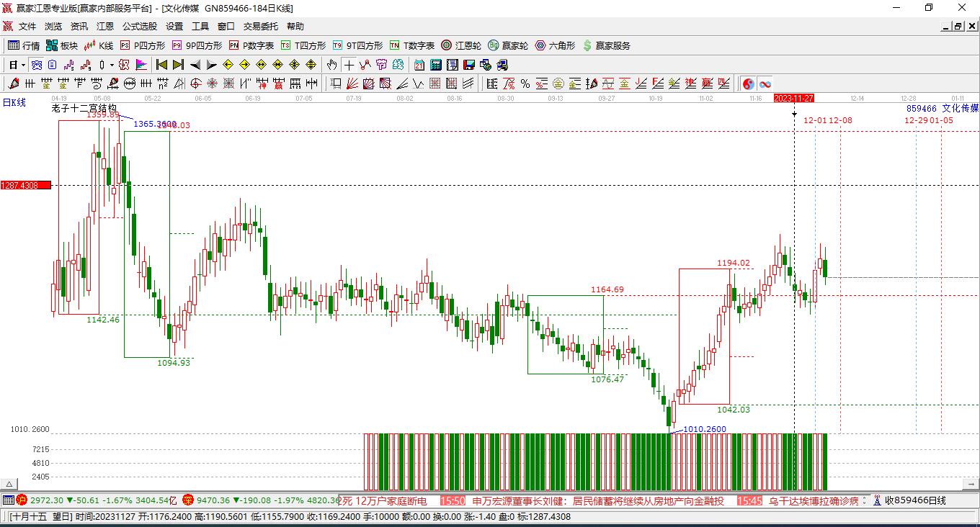This screenshot has width=980, height=527.
Task: Open 赢家服务 dollar-sign item
Action: click(x=606, y=45)
